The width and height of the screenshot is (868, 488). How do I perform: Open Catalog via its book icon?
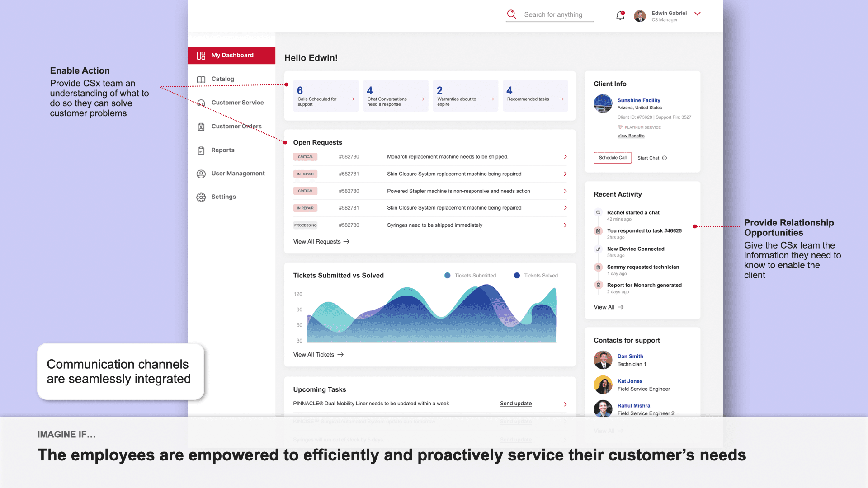click(201, 79)
